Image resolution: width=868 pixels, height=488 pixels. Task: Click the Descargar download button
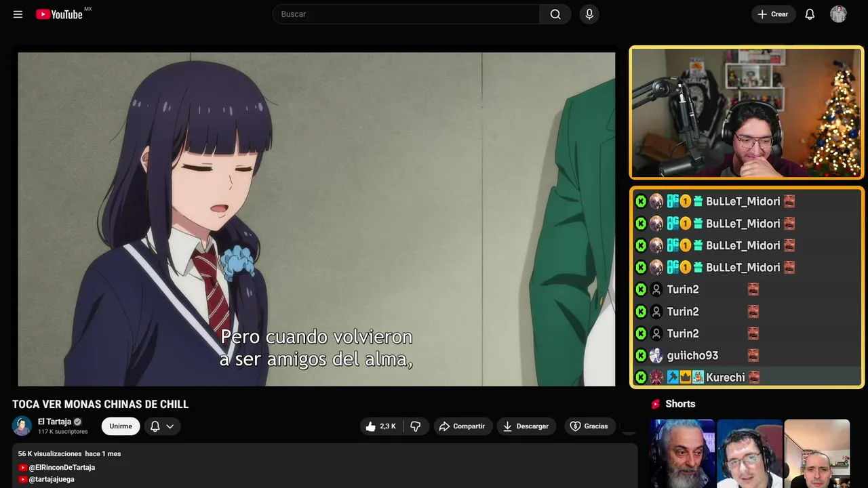tap(526, 426)
